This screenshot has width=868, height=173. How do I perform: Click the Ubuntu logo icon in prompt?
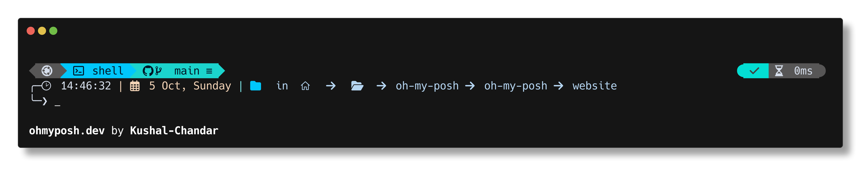tap(47, 71)
